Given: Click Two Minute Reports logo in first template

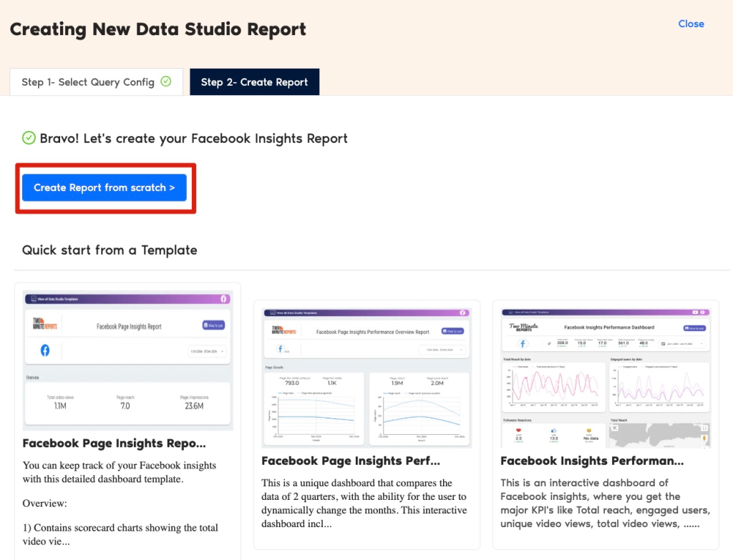Looking at the screenshot, I should (44, 323).
